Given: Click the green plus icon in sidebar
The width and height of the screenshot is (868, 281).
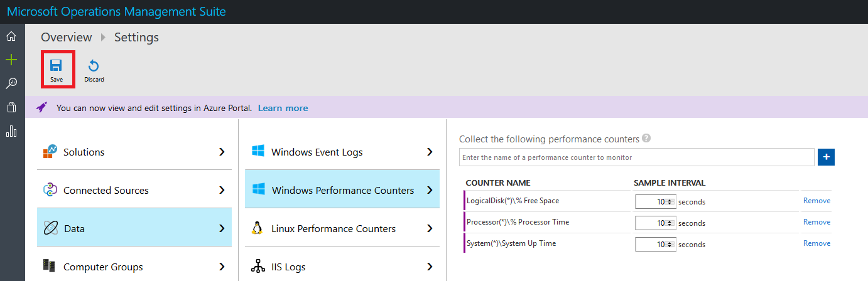Looking at the screenshot, I should click(x=11, y=60).
